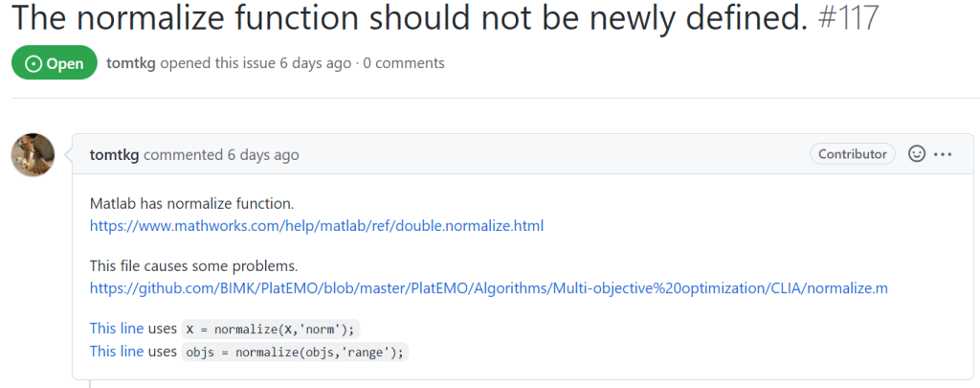Screen dimensions: 980x388
Task: Click the circle icon inside Open badge
Action: (33, 64)
